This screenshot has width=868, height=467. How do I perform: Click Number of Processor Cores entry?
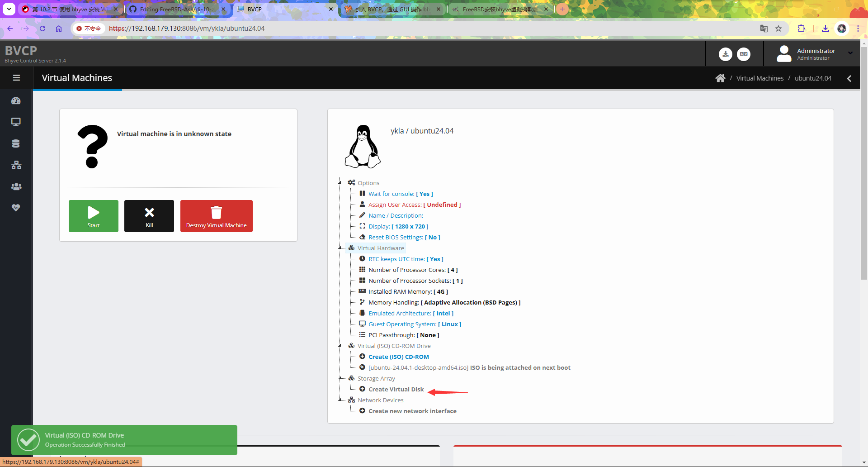413,270
